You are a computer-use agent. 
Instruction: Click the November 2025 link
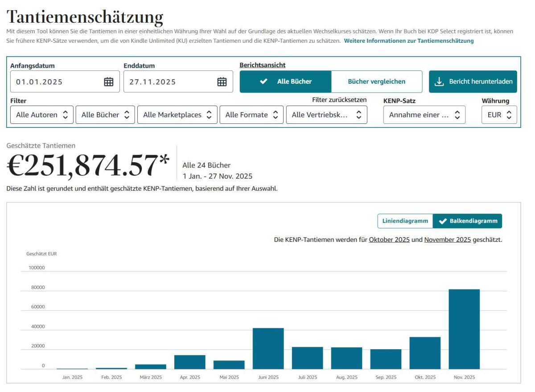[x=448, y=240]
